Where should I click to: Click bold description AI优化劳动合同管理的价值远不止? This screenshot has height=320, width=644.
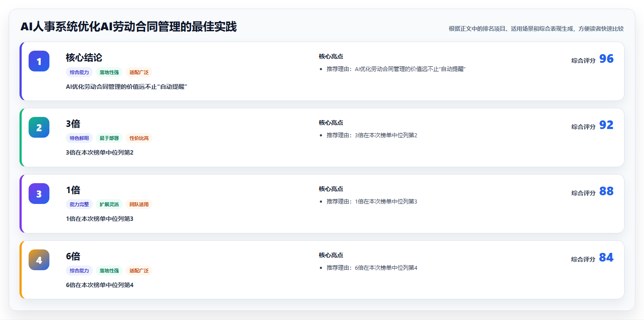tap(127, 87)
